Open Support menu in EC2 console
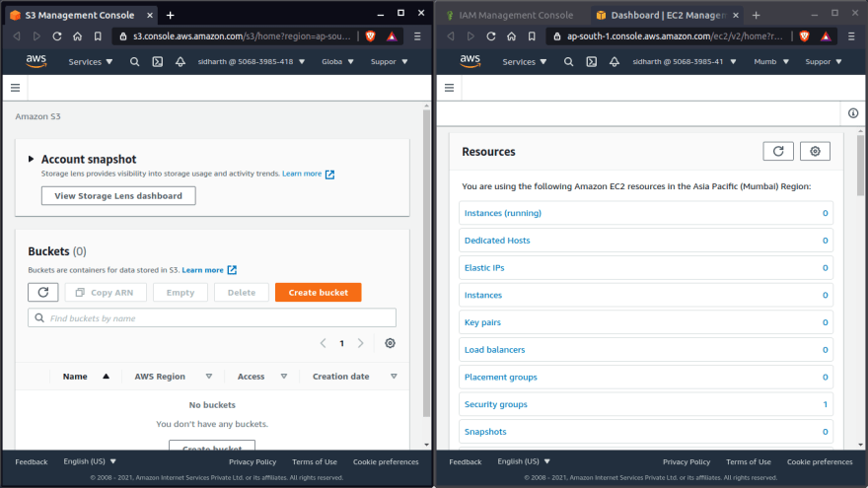Image resolution: width=868 pixels, height=488 pixels. click(x=824, y=62)
